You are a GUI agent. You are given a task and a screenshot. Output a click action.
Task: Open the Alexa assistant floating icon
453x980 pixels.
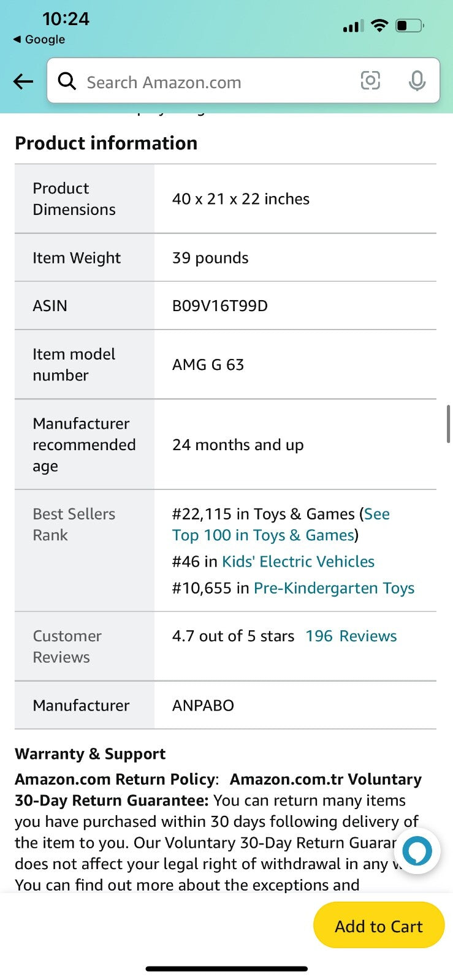coord(417,851)
